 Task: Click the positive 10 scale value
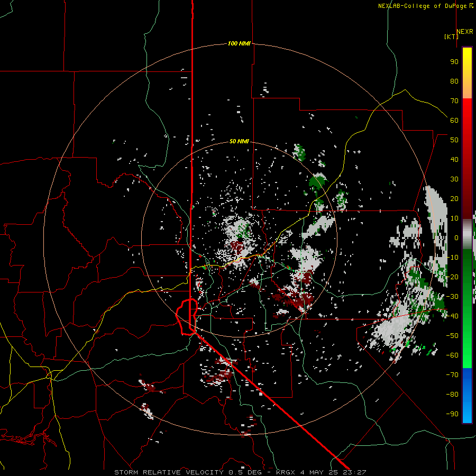pos(454,218)
